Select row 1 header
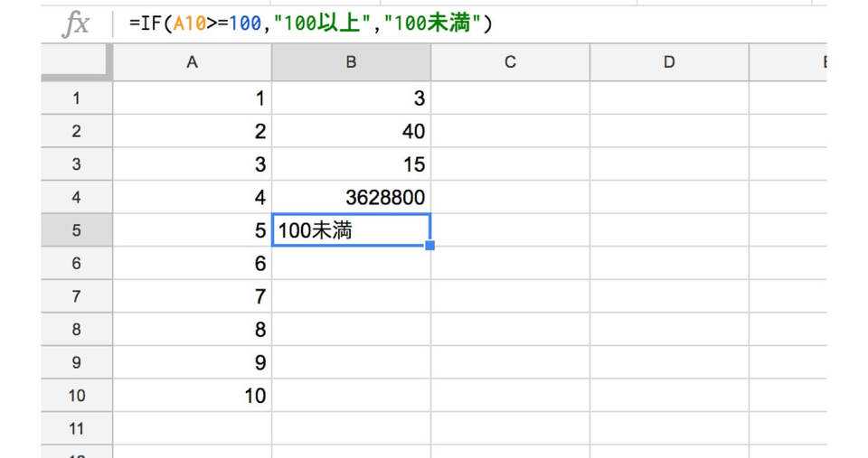Viewport: 868px width, 458px height. [76, 98]
